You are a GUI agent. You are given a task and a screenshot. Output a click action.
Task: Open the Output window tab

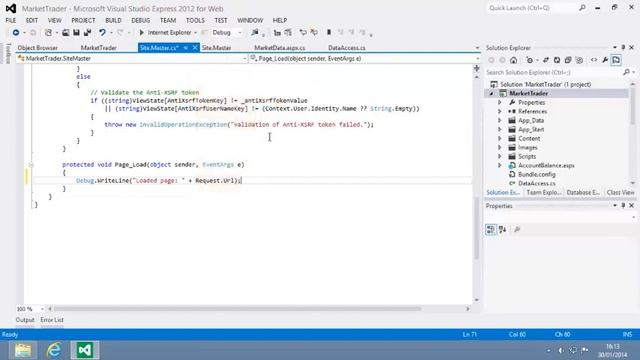point(25,320)
